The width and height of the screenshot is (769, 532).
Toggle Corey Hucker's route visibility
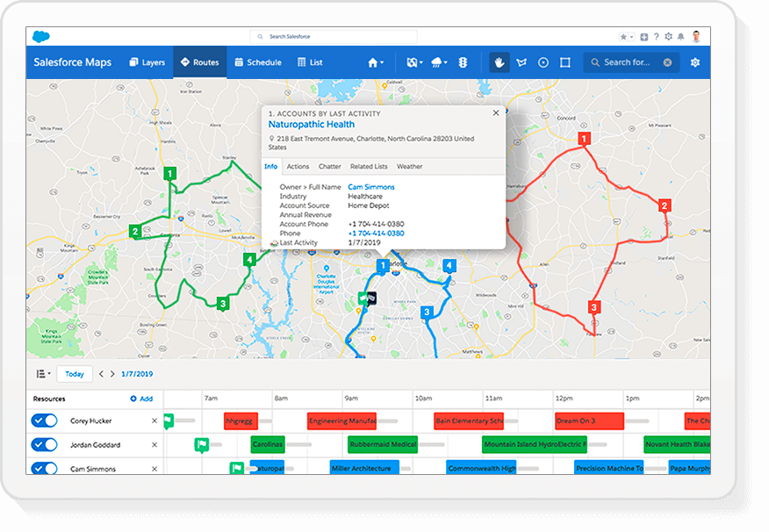click(44, 421)
